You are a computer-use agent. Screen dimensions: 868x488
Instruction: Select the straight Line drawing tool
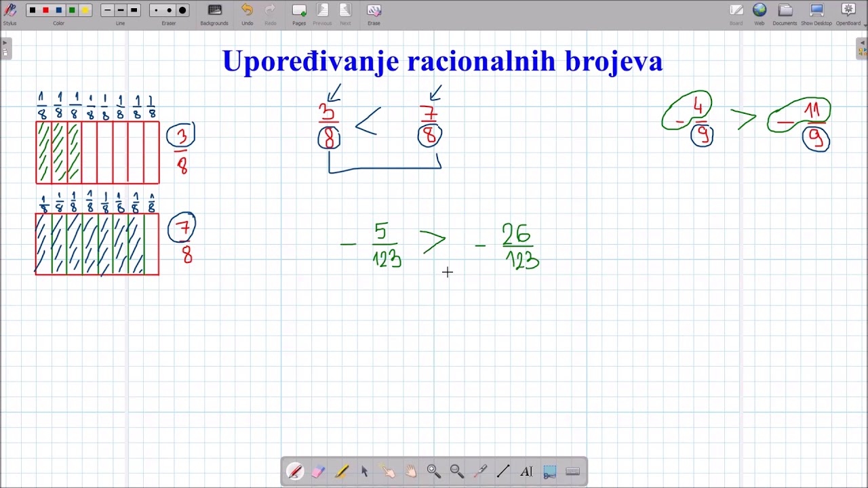[x=503, y=472]
